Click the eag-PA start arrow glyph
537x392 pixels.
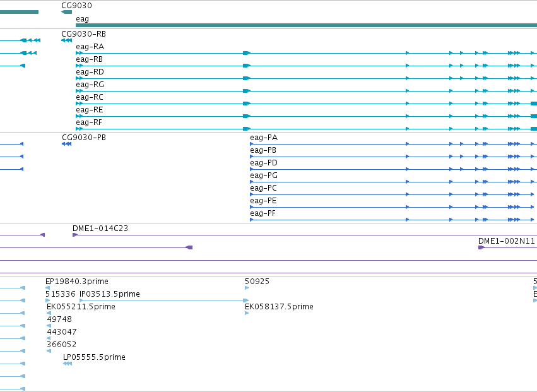tap(252, 145)
